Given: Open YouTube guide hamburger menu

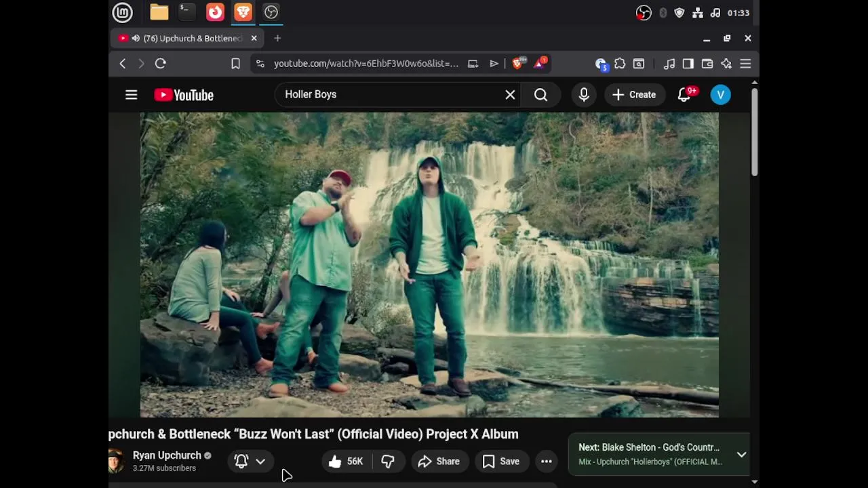Looking at the screenshot, I should [132, 95].
